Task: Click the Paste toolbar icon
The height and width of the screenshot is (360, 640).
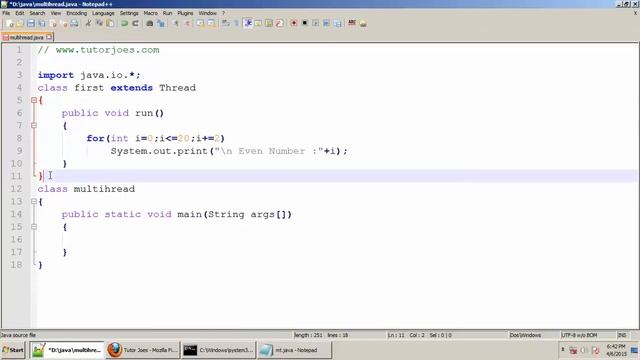Action: [x=110, y=24]
